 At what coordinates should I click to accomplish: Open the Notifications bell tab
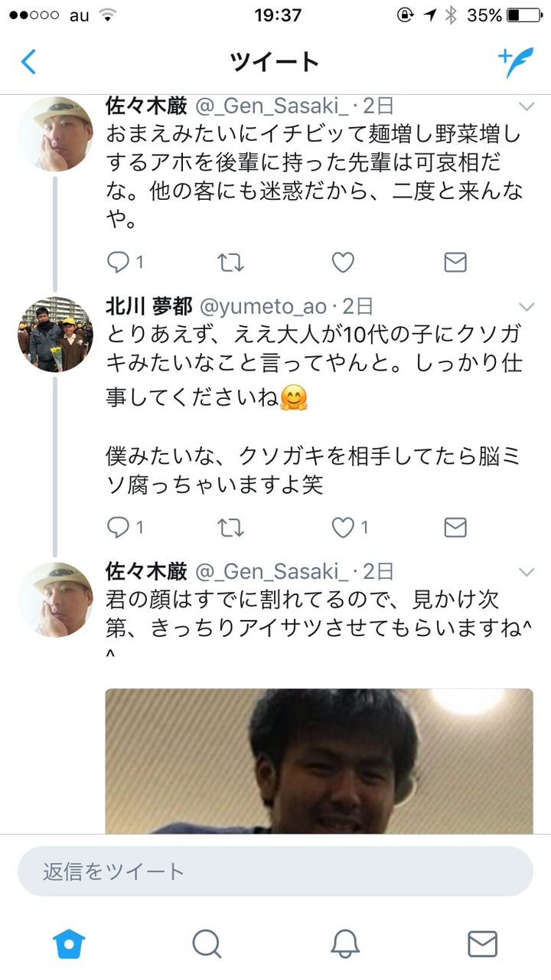coord(345,943)
